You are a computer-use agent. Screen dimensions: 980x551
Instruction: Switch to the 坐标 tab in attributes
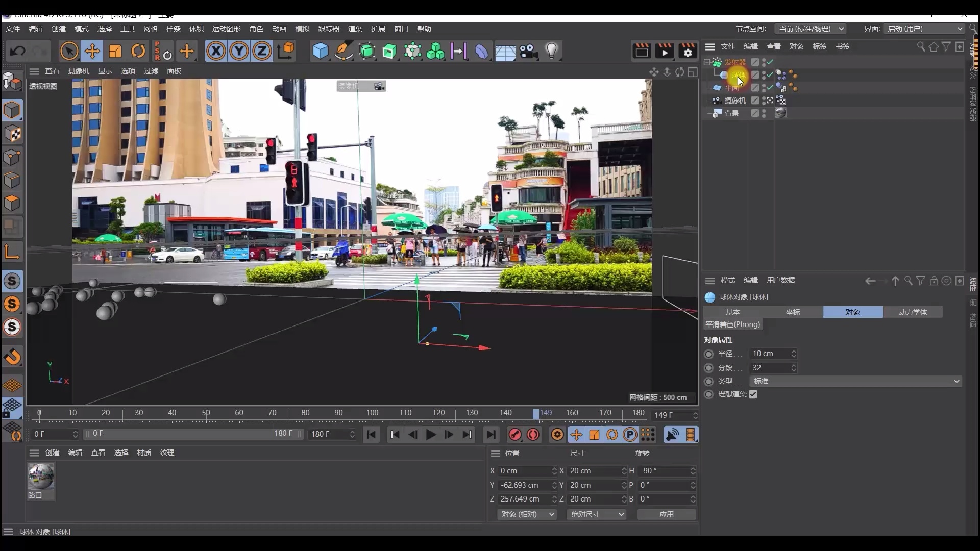pyautogui.click(x=793, y=312)
